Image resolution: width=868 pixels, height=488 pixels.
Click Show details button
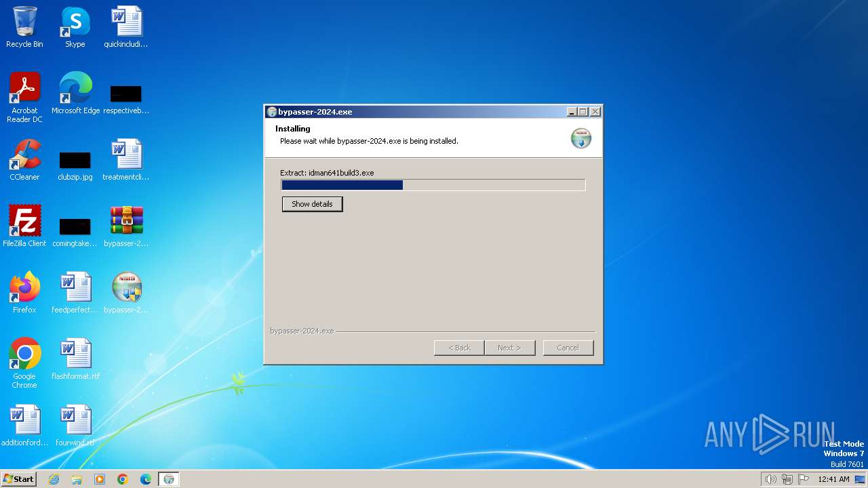313,204
